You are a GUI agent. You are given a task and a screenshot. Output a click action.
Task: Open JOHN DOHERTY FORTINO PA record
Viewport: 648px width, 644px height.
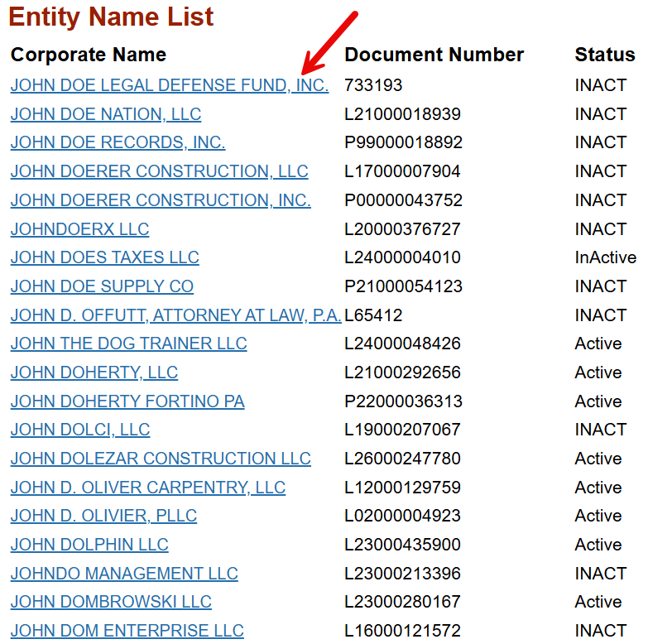pos(127,401)
